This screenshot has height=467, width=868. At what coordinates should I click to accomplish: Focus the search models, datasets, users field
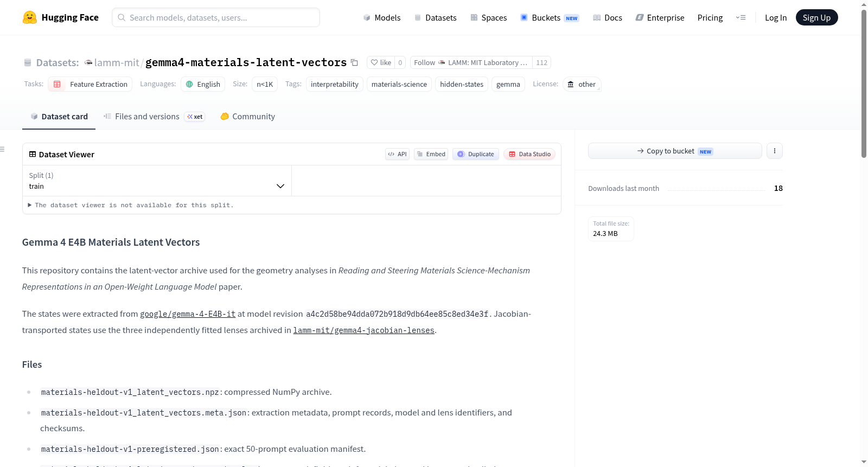tap(216, 17)
